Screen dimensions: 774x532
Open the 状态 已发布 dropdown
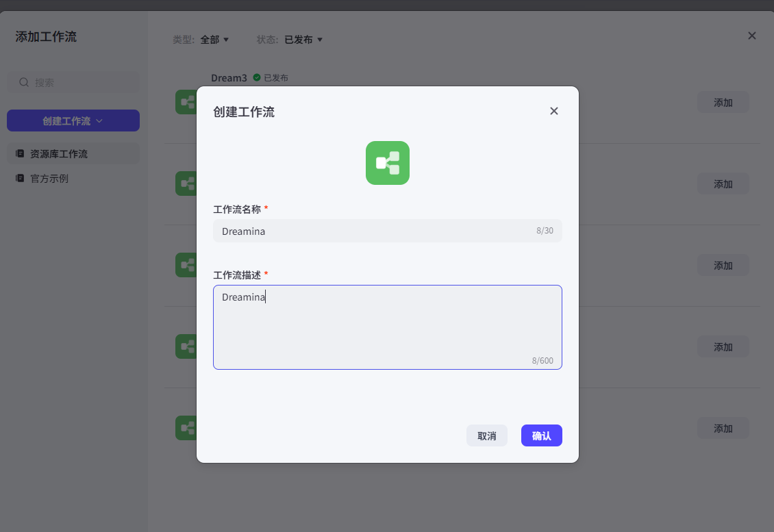[303, 40]
